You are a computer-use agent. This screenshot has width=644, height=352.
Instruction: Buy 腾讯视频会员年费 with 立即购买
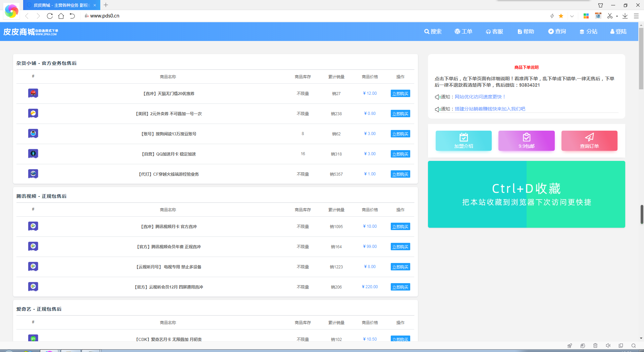(400, 247)
